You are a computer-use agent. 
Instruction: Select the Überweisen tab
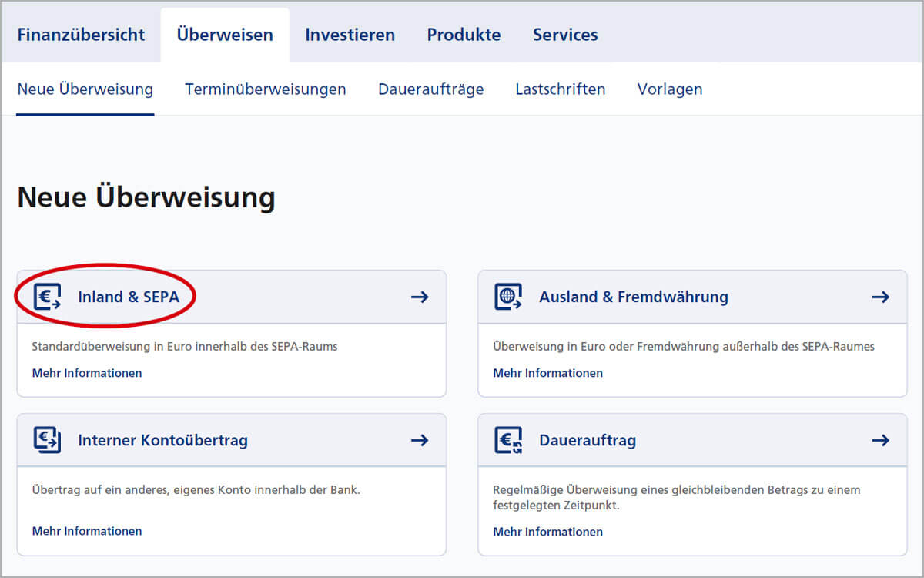pos(225,34)
